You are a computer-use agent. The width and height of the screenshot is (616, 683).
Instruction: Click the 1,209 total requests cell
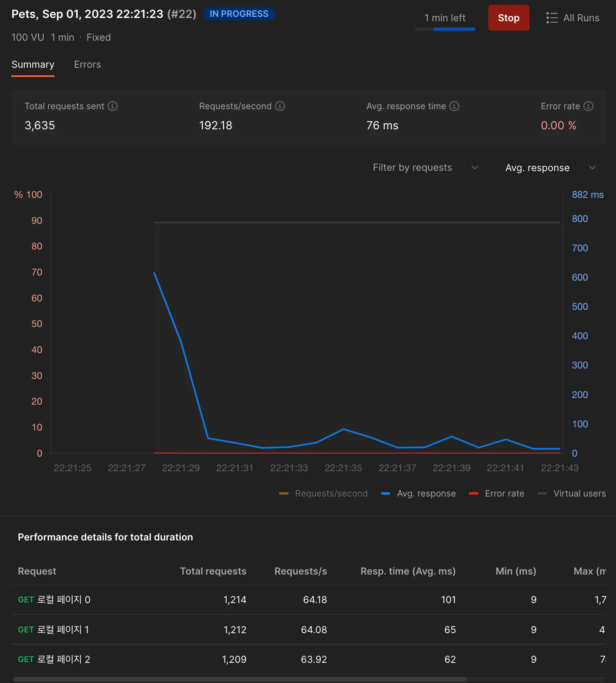[234, 660]
